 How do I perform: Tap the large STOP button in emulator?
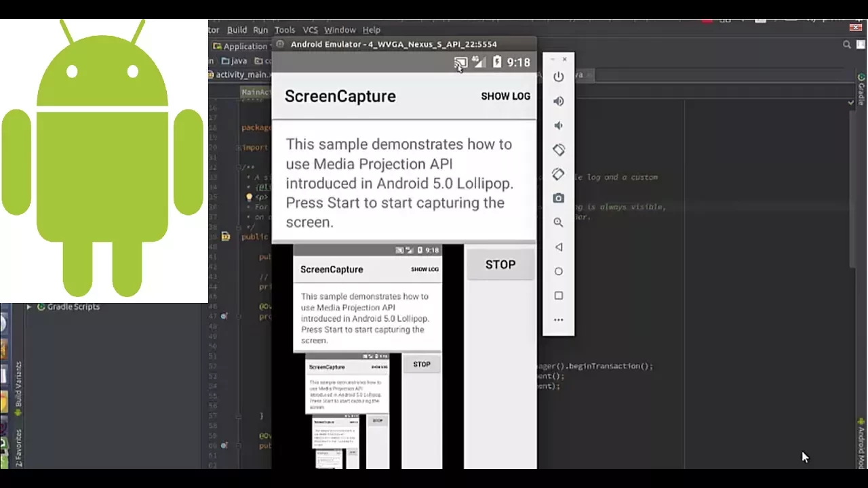(500, 265)
